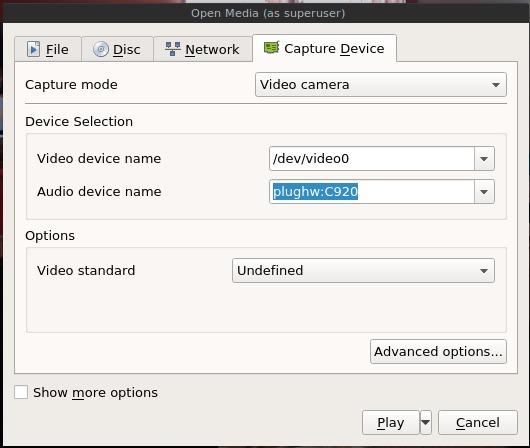530x448 pixels.
Task: Open the Video standard dropdown
Action: click(x=363, y=270)
